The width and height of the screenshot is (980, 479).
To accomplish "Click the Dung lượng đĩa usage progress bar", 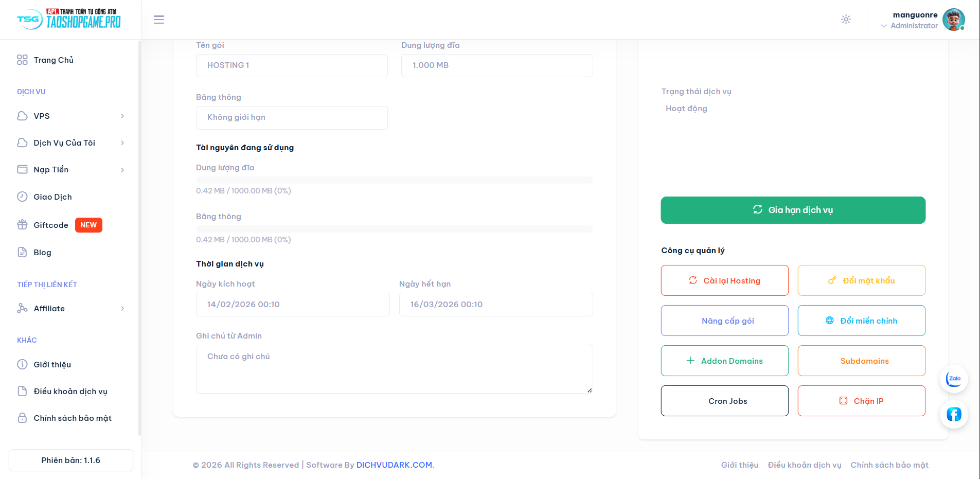I will click(x=394, y=180).
